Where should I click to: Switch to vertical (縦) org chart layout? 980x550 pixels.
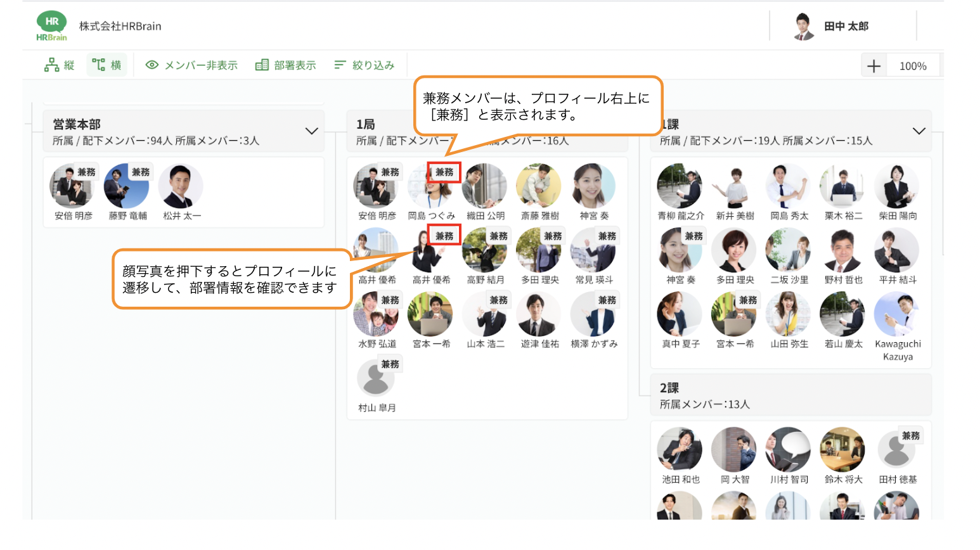click(60, 65)
